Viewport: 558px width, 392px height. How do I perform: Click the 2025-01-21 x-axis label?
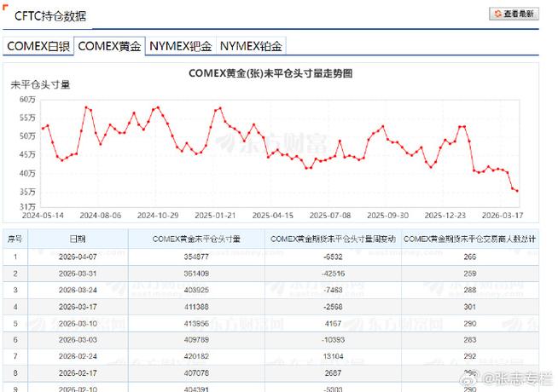click(215, 216)
